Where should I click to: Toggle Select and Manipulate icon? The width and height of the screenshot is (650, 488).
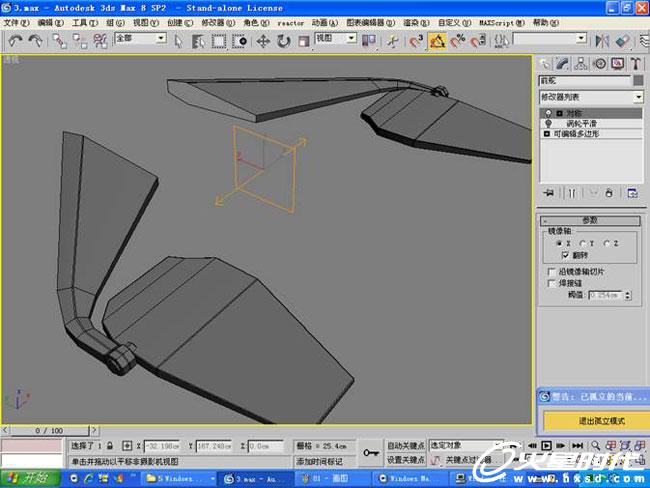[392, 41]
